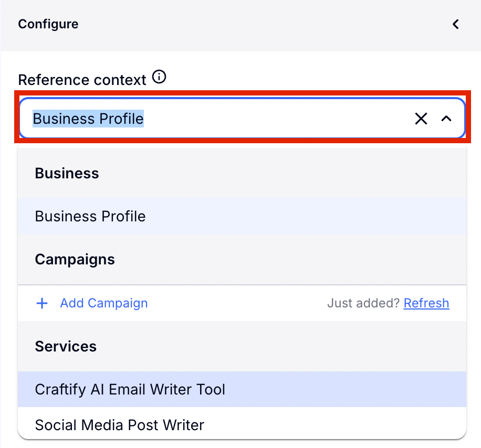The width and height of the screenshot is (481, 448).
Task: Click the Reference context label
Action: pyautogui.click(x=82, y=80)
